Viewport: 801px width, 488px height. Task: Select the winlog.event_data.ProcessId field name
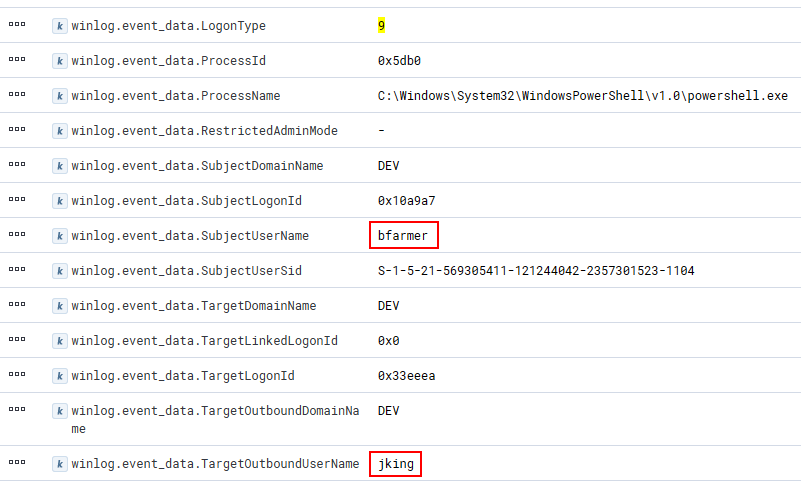click(x=168, y=61)
